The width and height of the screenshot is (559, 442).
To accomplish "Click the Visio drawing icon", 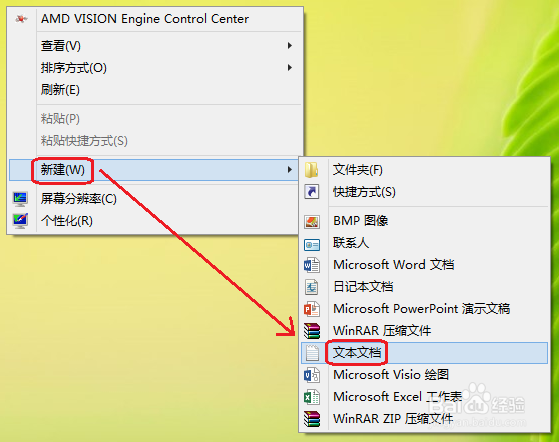I will click(312, 375).
